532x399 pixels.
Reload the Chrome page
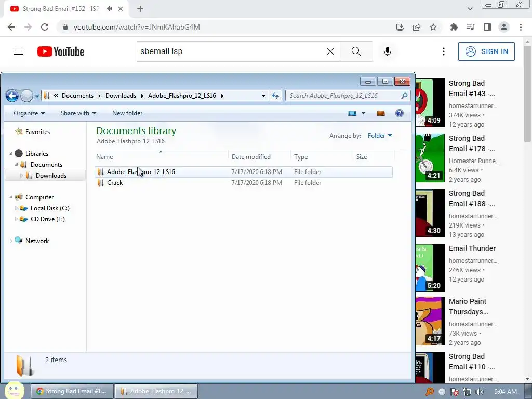pyautogui.click(x=45, y=27)
